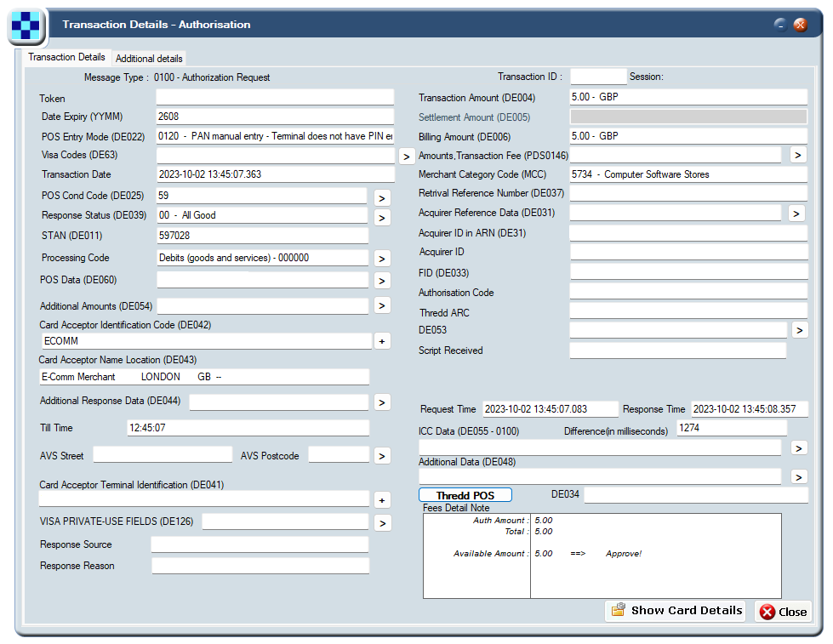This screenshot has width=833, height=644.
Task: Click the FID (DE033) field
Action: (x=689, y=271)
